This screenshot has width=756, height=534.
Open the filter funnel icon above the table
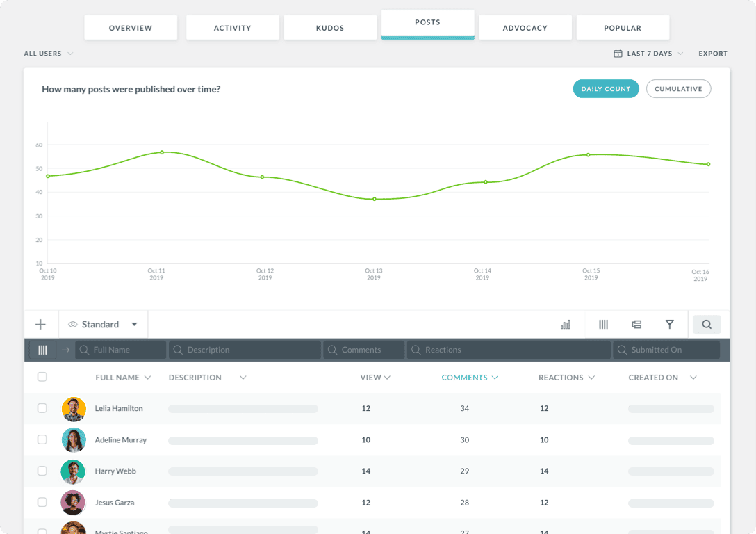pos(670,324)
